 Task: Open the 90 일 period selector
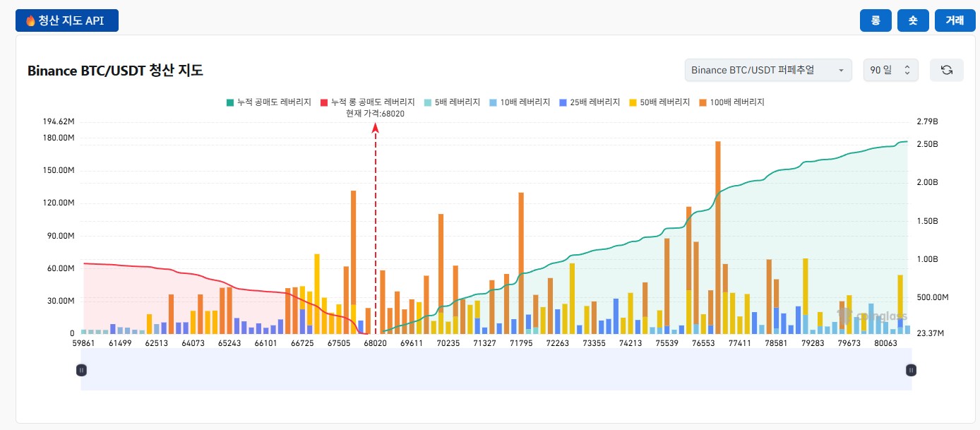[x=890, y=70]
